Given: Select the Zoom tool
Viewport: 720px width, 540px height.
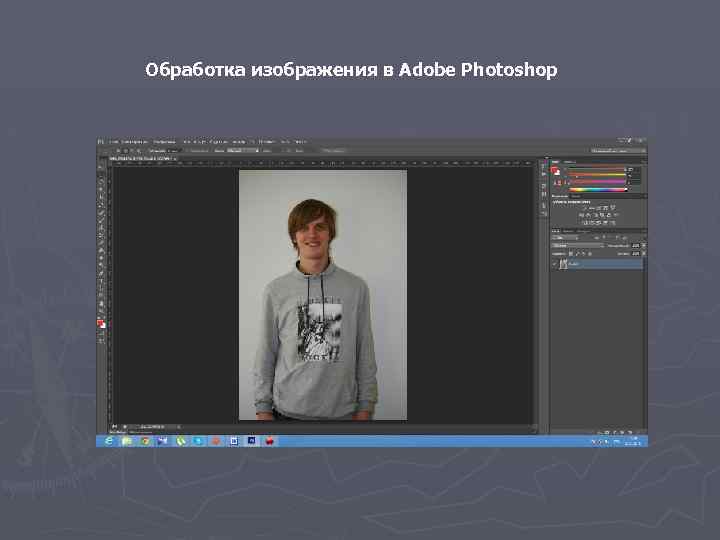Looking at the screenshot, I should [101, 312].
